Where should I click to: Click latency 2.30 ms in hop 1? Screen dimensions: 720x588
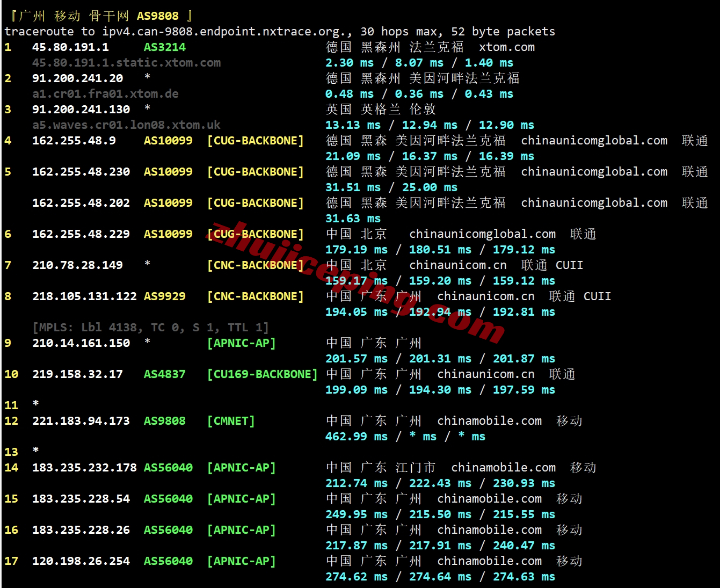[x=350, y=63]
